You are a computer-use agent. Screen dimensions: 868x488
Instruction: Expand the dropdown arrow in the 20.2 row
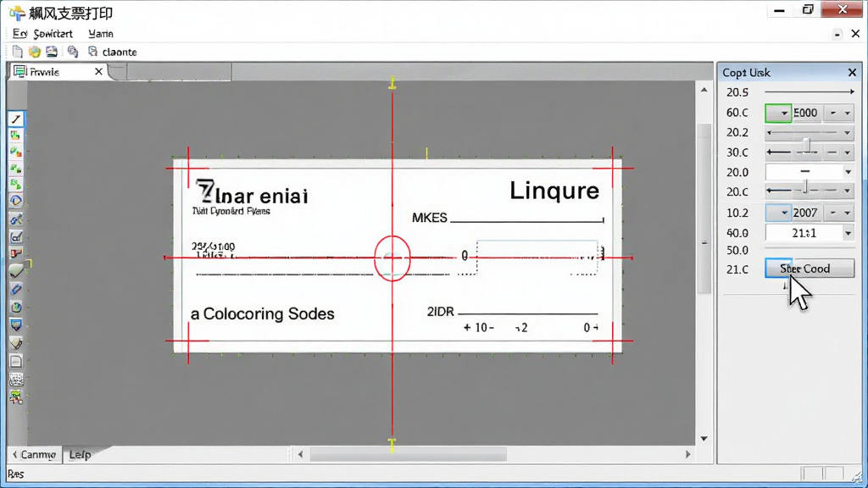tap(847, 133)
